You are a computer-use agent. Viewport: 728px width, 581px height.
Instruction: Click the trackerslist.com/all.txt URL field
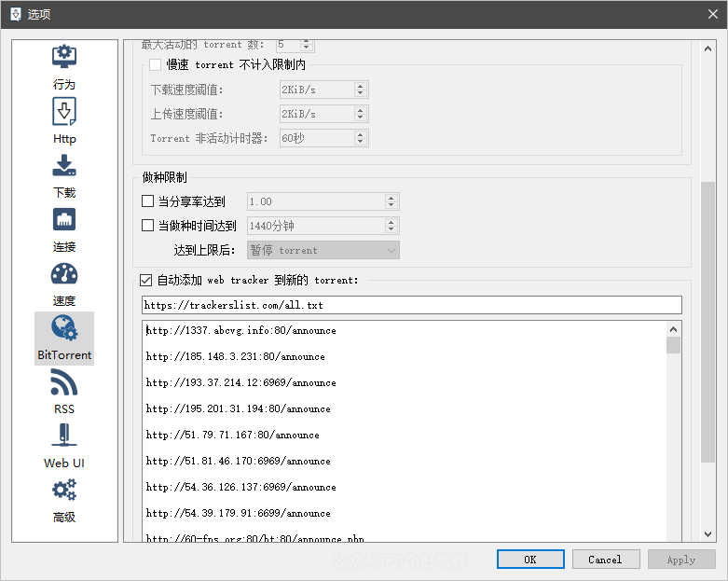tap(412, 305)
